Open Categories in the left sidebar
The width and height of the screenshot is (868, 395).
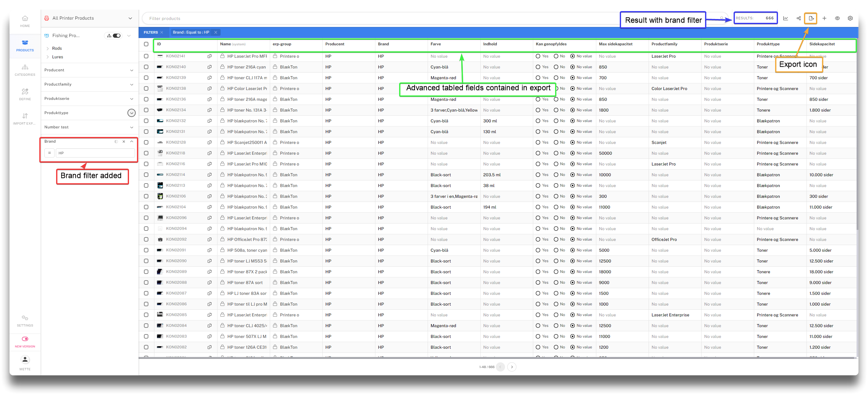(25, 70)
